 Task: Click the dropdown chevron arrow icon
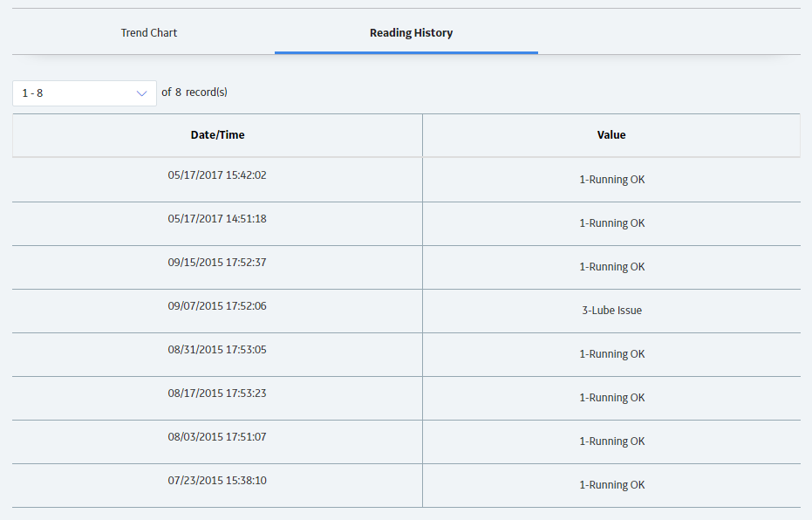tap(141, 93)
